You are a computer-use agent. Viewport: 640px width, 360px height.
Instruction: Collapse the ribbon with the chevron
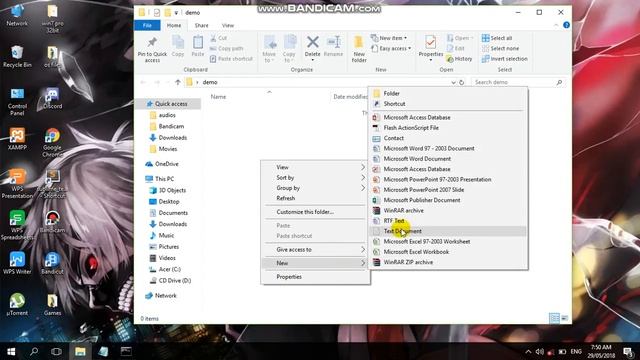coord(556,25)
